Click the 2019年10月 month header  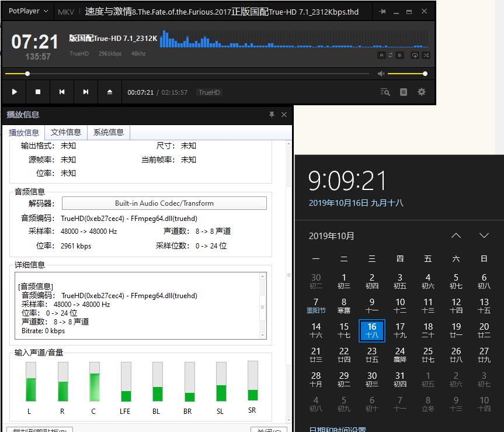pos(331,236)
